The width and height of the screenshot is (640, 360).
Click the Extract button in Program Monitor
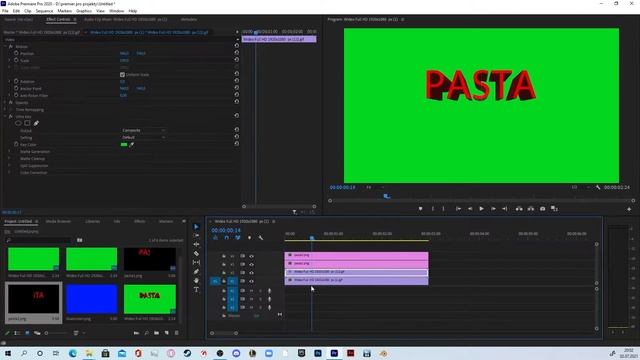[531, 209]
